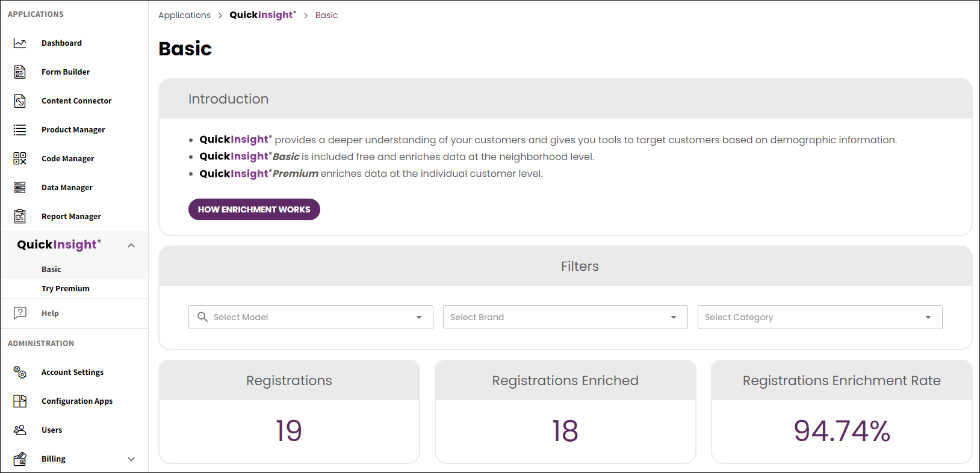Click the QuickInsight sidebar logo text
This screenshot has width=980, height=473.
59,245
